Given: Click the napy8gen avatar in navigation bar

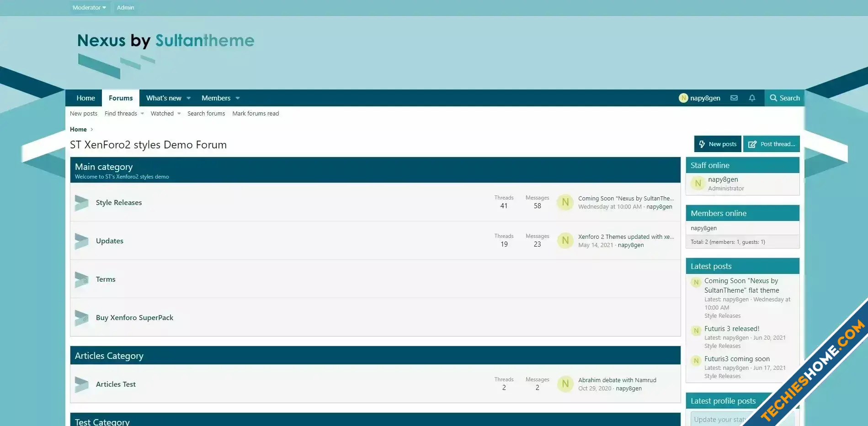Looking at the screenshot, I should 683,98.
